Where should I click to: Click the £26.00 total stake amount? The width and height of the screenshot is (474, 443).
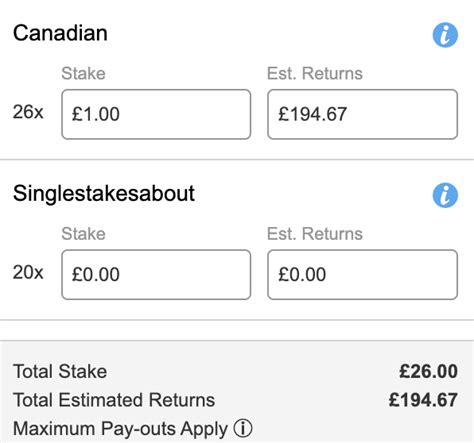[x=428, y=371]
